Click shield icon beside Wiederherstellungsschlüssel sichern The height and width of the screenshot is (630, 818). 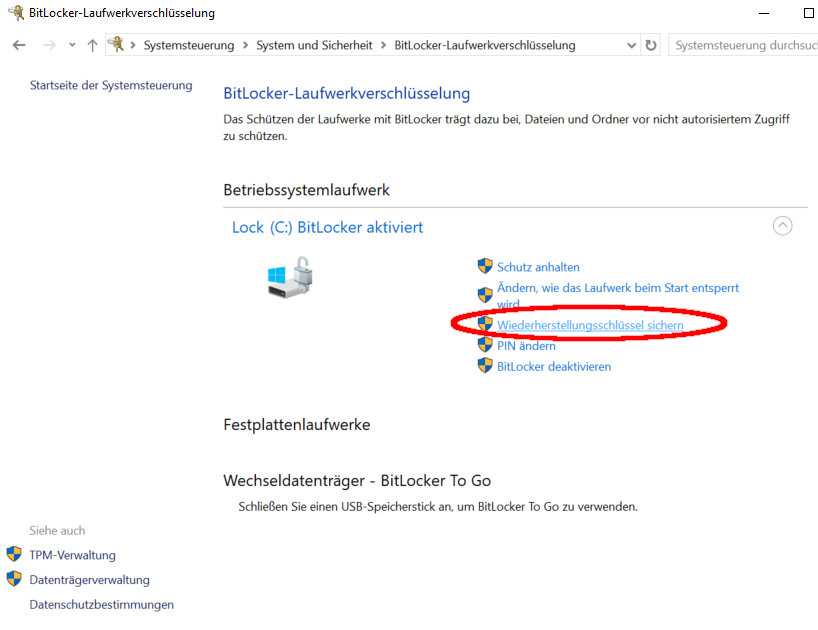click(x=485, y=324)
